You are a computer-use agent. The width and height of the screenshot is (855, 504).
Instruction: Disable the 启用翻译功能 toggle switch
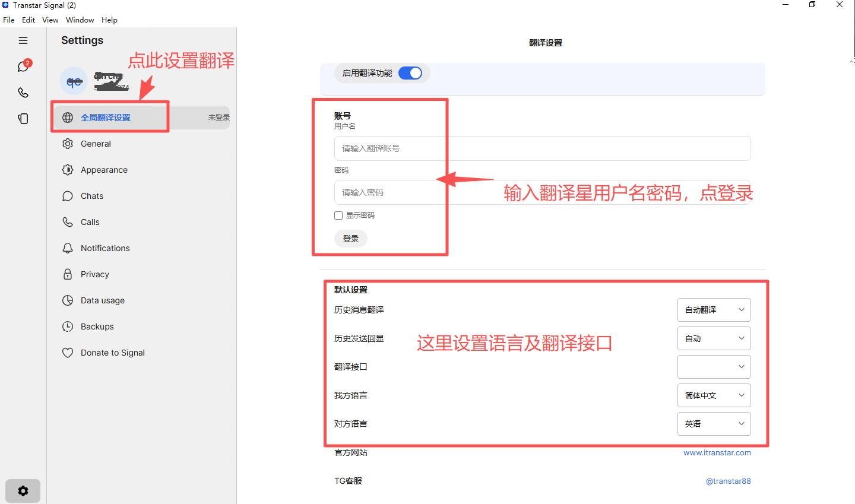[410, 73]
